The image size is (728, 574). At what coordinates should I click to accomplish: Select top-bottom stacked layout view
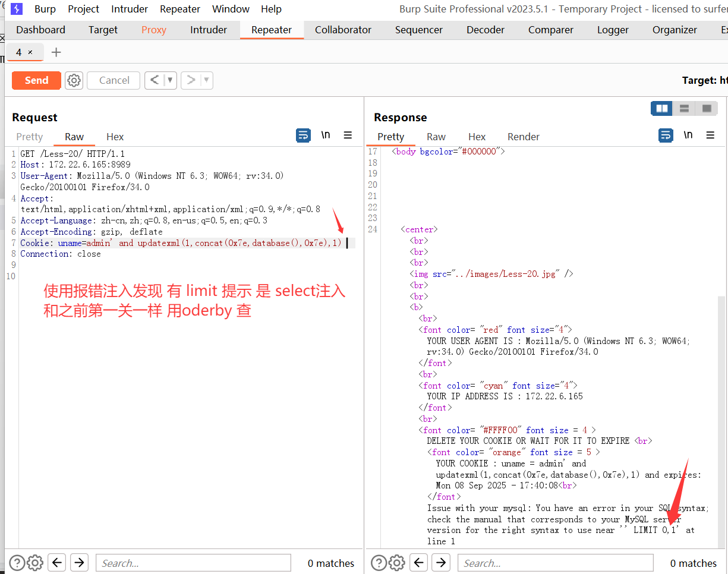pyautogui.click(x=684, y=109)
